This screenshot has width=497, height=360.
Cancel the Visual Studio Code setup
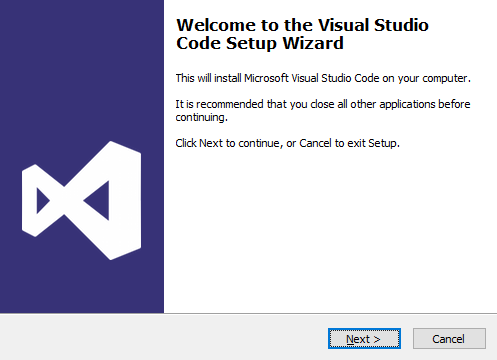click(449, 339)
